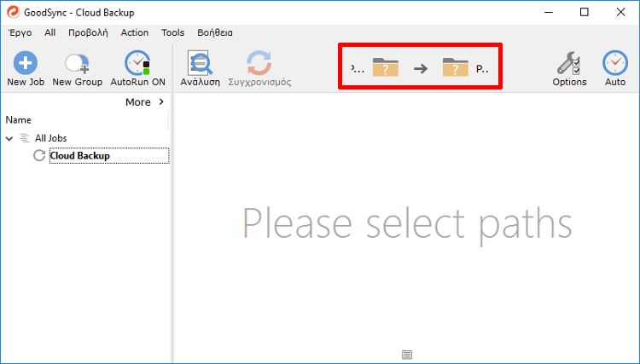
Task: Select All Jobs in the tree
Action: (x=50, y=138)
